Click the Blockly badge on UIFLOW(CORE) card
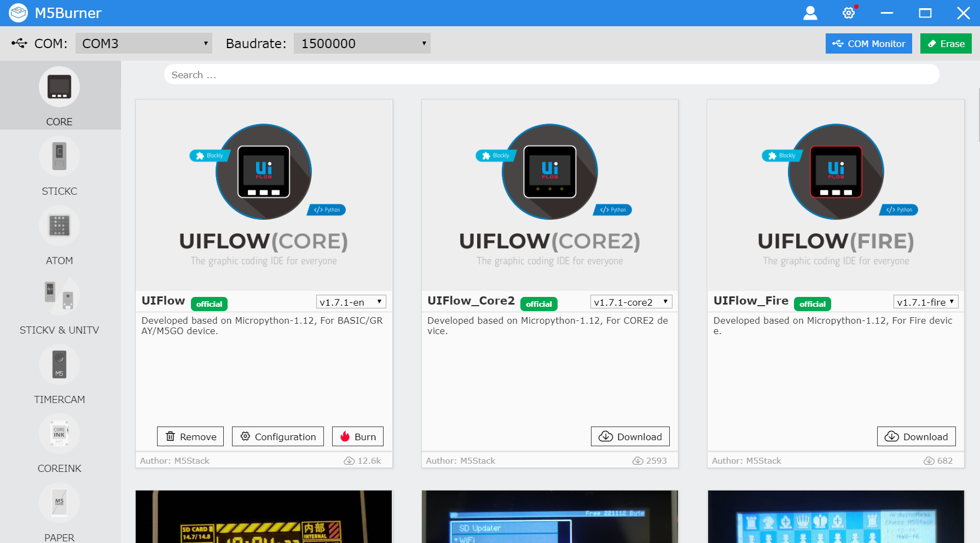Viewport: 980px width, 543px height. click(210, 156)
